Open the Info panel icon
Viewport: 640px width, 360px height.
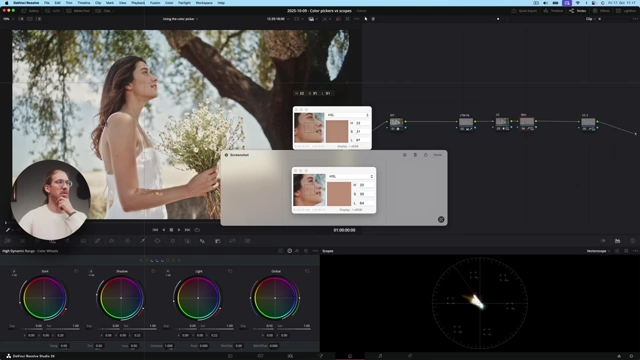click(x=632, y=241)
